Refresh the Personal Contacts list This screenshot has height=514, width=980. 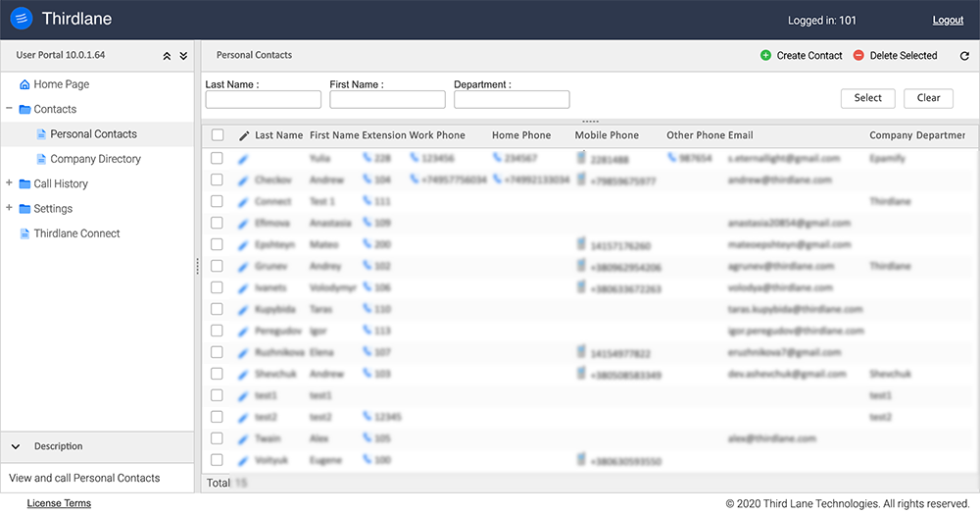click(964, 56)
